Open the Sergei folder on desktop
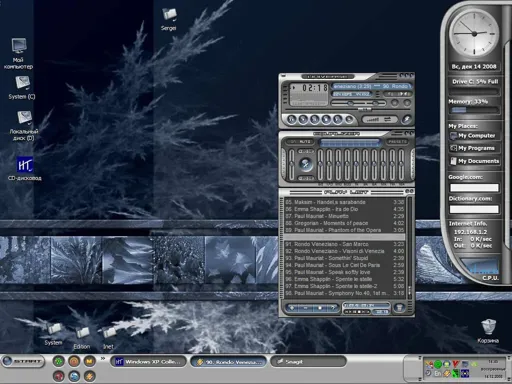This screenshot has width=512, height=384. 169,19
